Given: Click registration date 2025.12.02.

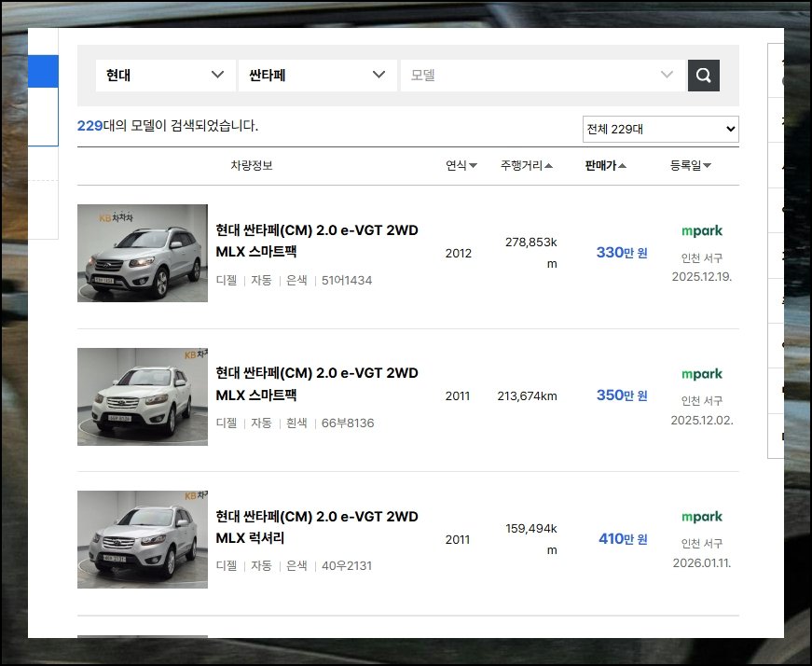Looking at the screenshot, I should click(702, 421).
